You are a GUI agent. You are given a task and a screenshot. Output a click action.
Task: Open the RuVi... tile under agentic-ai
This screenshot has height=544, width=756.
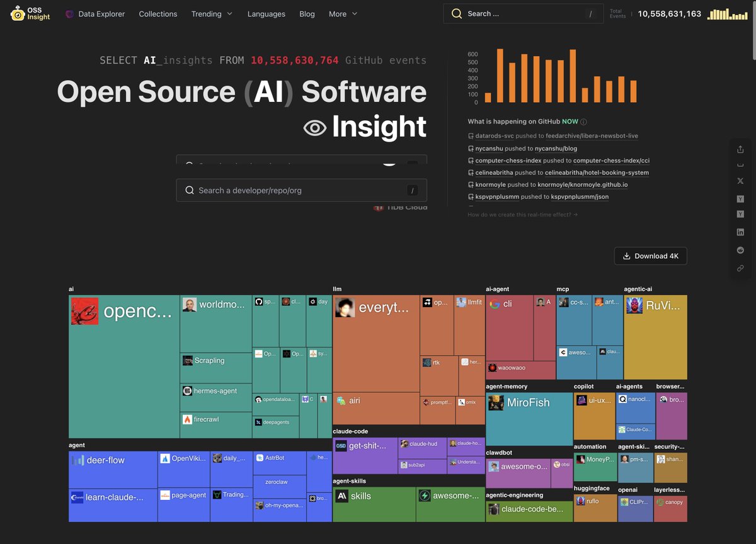click(655, 337)
